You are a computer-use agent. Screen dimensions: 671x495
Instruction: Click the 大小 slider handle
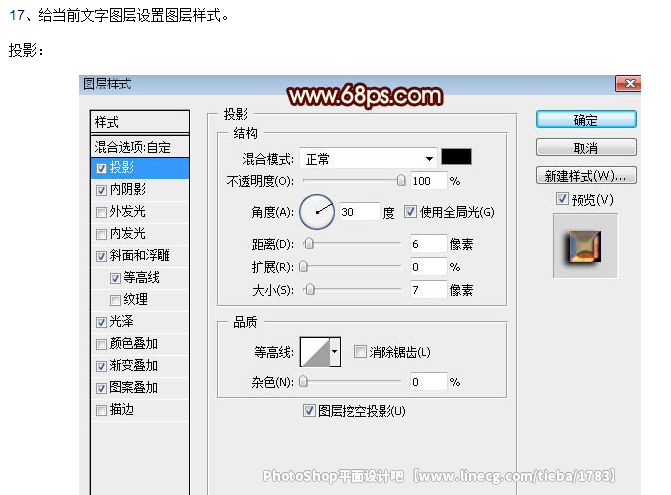coord(310,290)
